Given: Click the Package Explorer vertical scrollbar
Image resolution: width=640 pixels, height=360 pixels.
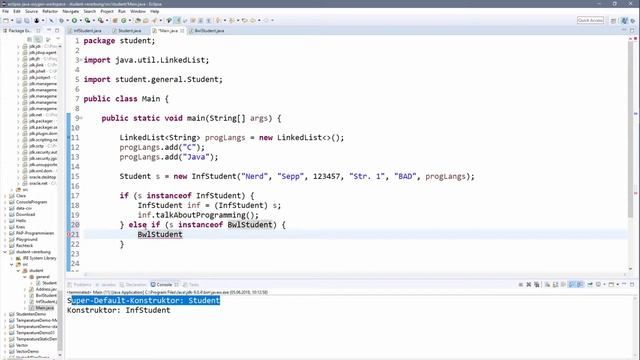Looking at the screenshot, I should coord(60,320).
